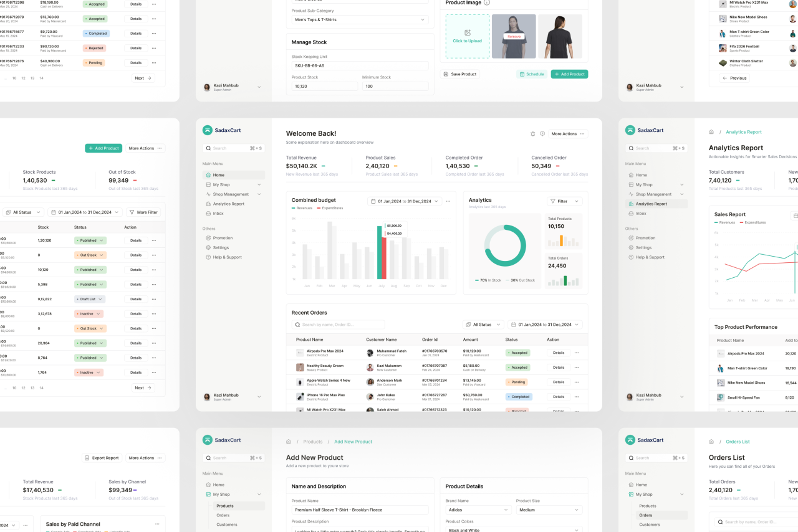
Task: Open the message icon next to the bell
Action: pyautogui.click(x=542, y=134)
